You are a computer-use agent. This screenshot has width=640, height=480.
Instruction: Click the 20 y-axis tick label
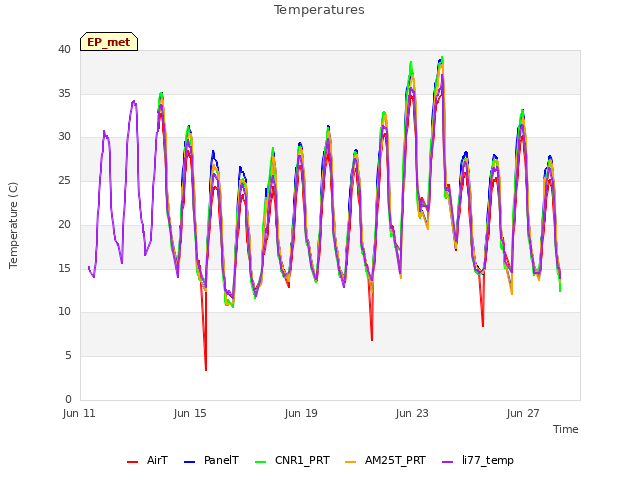pos(64,224)
